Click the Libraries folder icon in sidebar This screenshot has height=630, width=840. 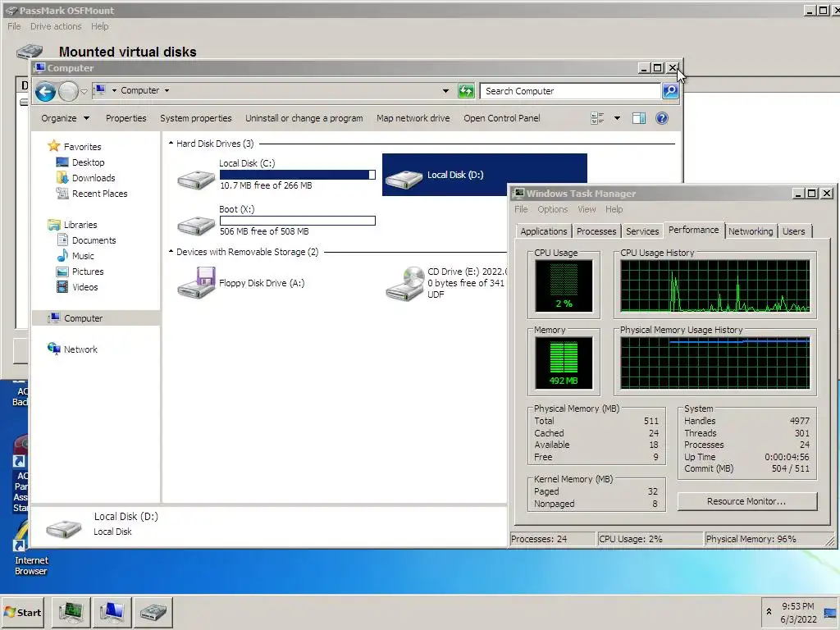(x=53, y=225)
